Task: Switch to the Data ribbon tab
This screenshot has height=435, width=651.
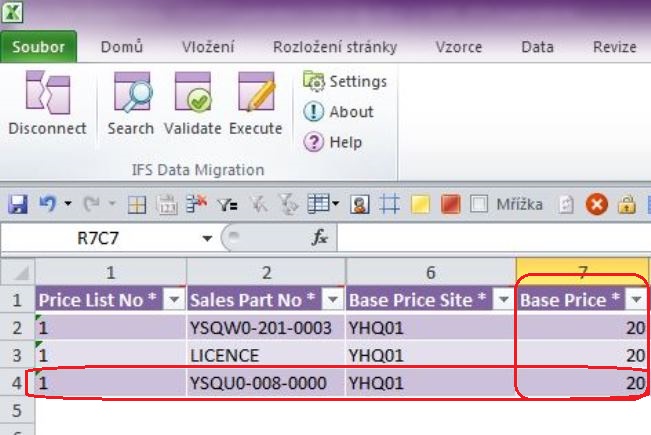Action: 537,47
